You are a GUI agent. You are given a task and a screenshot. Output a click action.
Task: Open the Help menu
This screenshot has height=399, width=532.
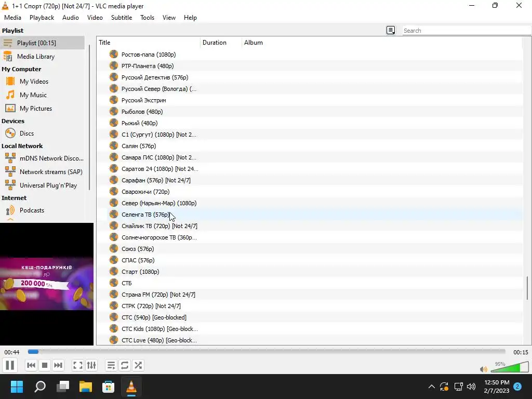click(x=190, y=18)
